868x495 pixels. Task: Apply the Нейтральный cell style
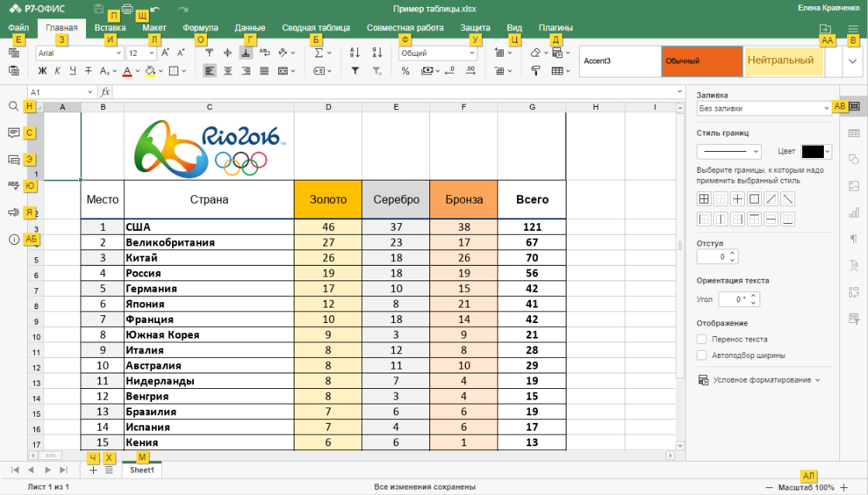click(x=784, y=61)
